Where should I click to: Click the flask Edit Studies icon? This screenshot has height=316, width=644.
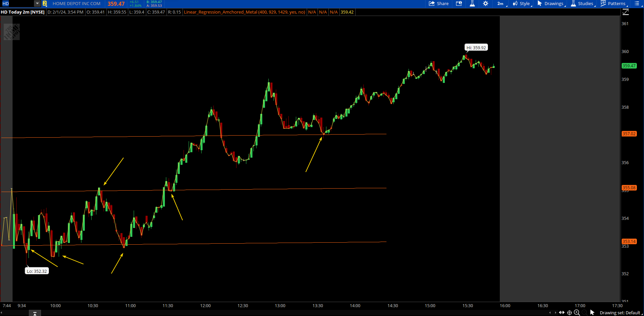(472, 4)
